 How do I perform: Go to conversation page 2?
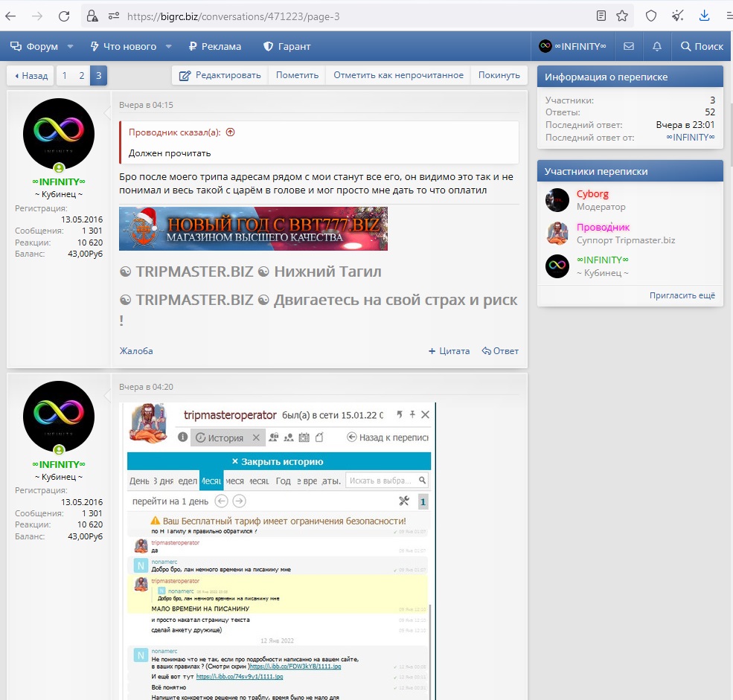(82, 76)
